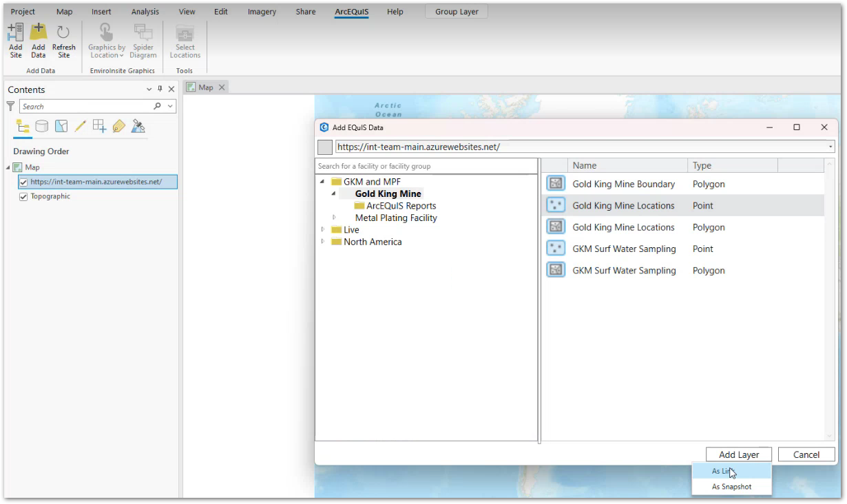Viewport: 847px width, 504px height.
Task: Switch to the Analysis ribbon tab
Action: pyautogui.click(x=145, y=12)
